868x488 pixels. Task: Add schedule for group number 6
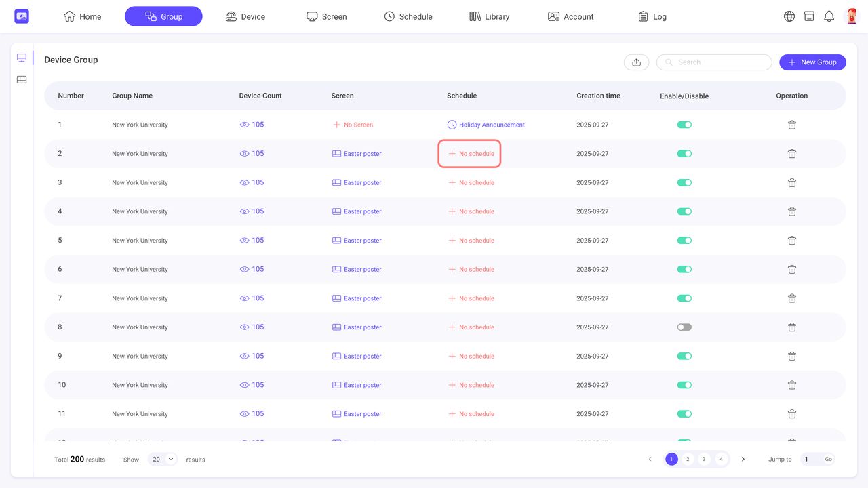471,269
